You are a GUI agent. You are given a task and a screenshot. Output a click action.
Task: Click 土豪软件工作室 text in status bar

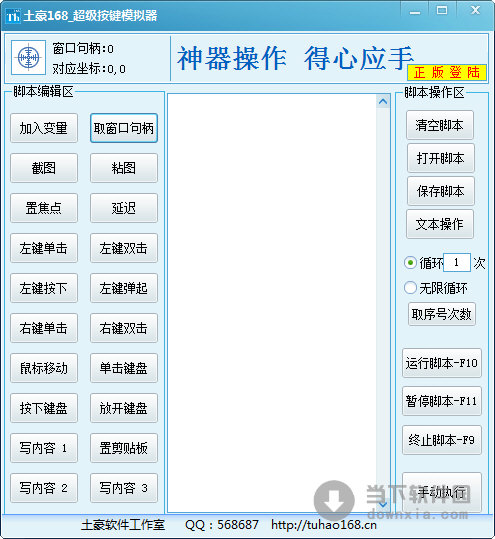(x=123, y=525)
